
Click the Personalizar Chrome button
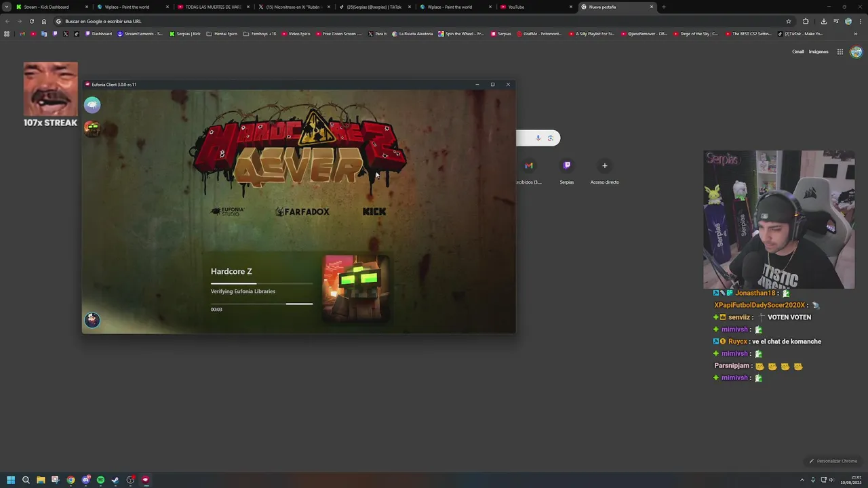click(x=833, y=461)
